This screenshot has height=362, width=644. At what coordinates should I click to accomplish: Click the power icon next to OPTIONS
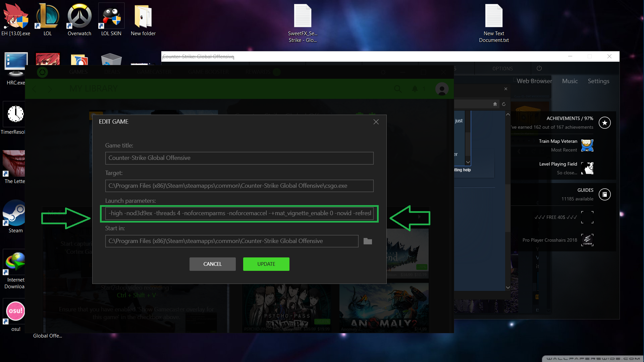(x=539, y=68)
